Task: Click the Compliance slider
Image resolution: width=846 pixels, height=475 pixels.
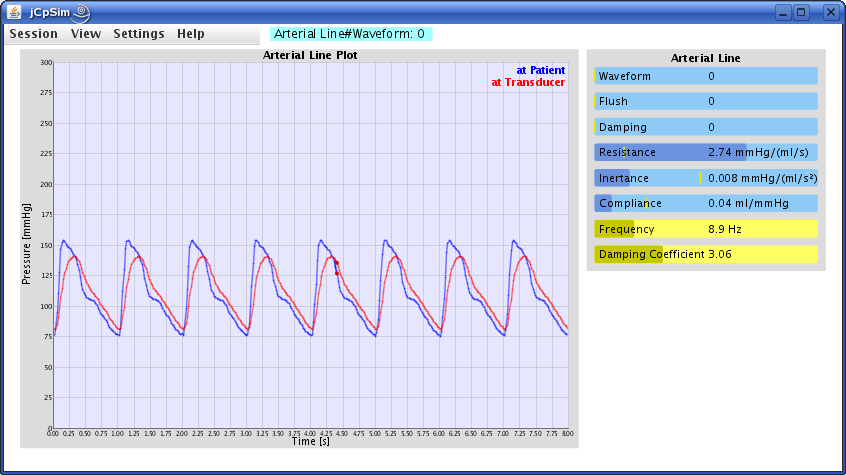Action: pyautogui.click(x=705, y=203)
